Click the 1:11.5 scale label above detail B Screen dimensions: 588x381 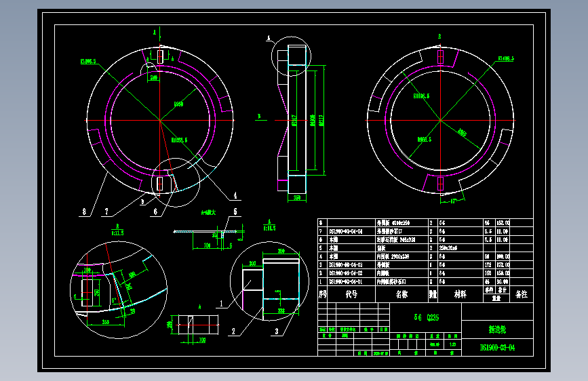coord(117,233)
